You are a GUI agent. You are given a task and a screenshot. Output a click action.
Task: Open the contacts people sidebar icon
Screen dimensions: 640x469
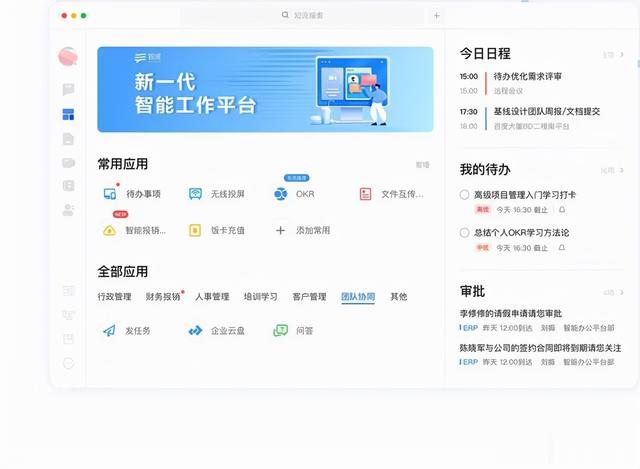(x=68, y=210)
